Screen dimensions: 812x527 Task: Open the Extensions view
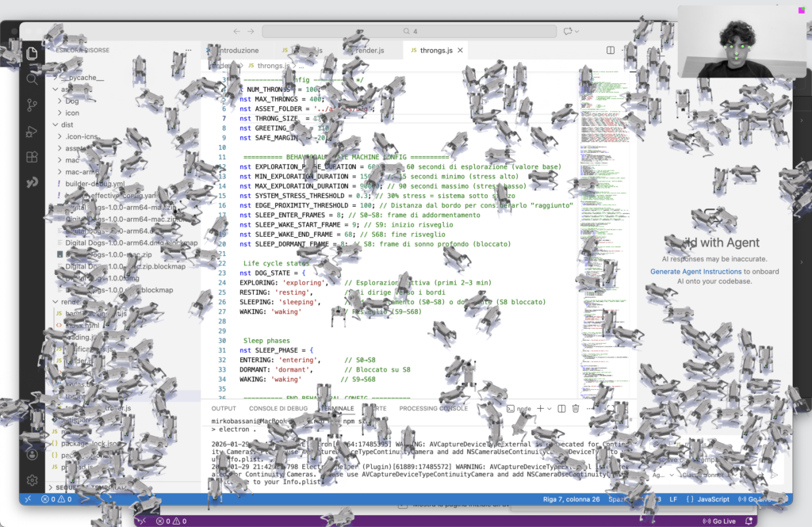tap(32, 157)
